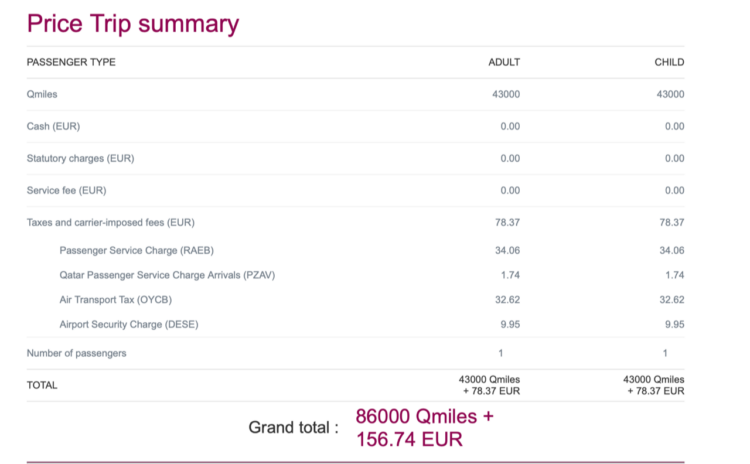Viewport: 750px width, 464px height.
Task: Select adult Statutory charges value 0.00
Action: 510,158
